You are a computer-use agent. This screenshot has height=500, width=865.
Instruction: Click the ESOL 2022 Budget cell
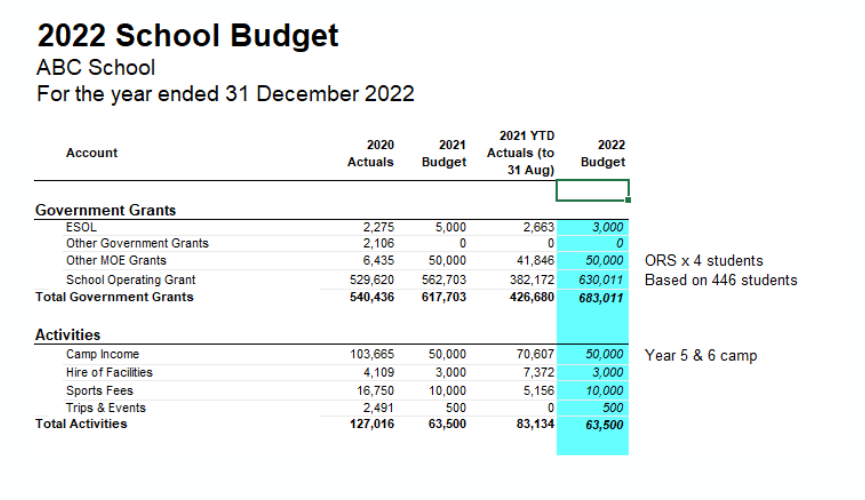[593, 227]
